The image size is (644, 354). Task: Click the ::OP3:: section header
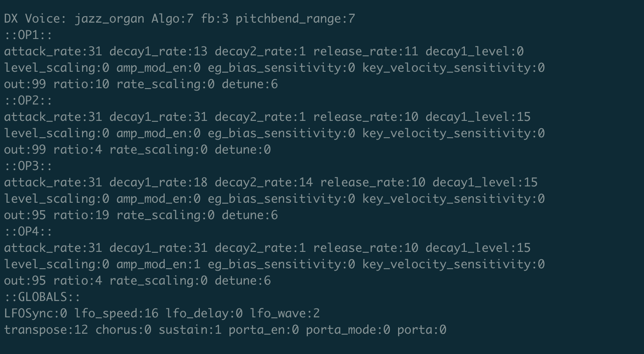pyautogui.click(x=28, y=166)
